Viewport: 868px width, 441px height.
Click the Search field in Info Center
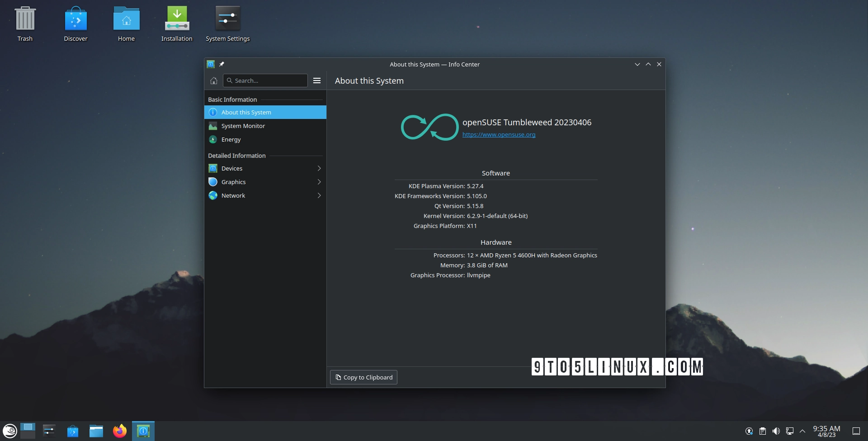tap(265, 81)
